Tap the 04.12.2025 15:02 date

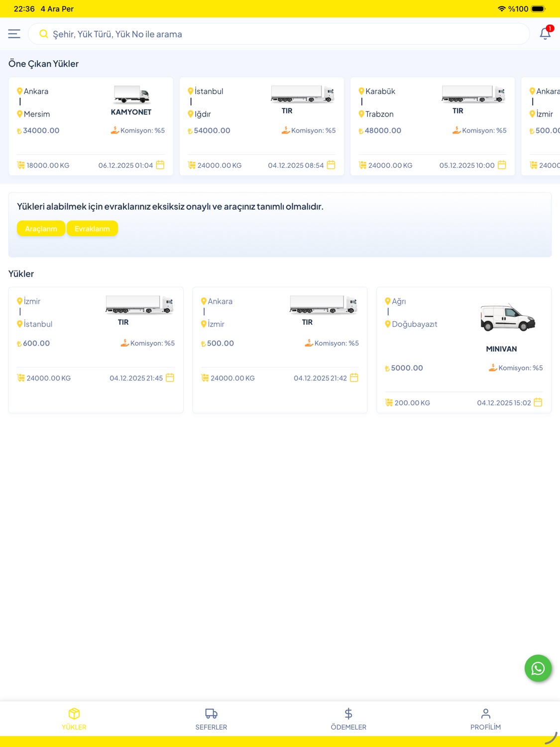[x=504, y=403]
